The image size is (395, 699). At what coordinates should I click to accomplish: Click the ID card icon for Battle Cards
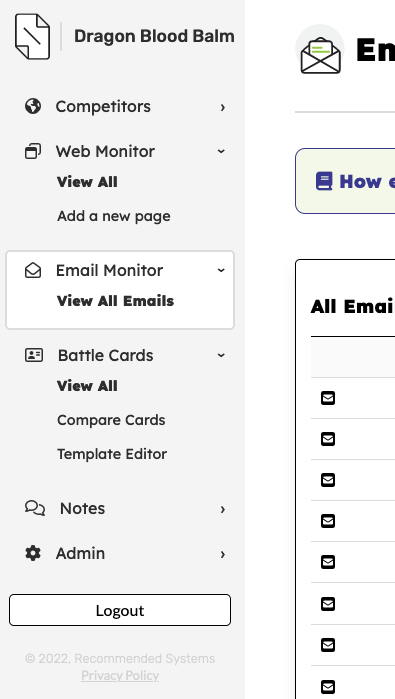pyautogui.click(x=34, y=355)
